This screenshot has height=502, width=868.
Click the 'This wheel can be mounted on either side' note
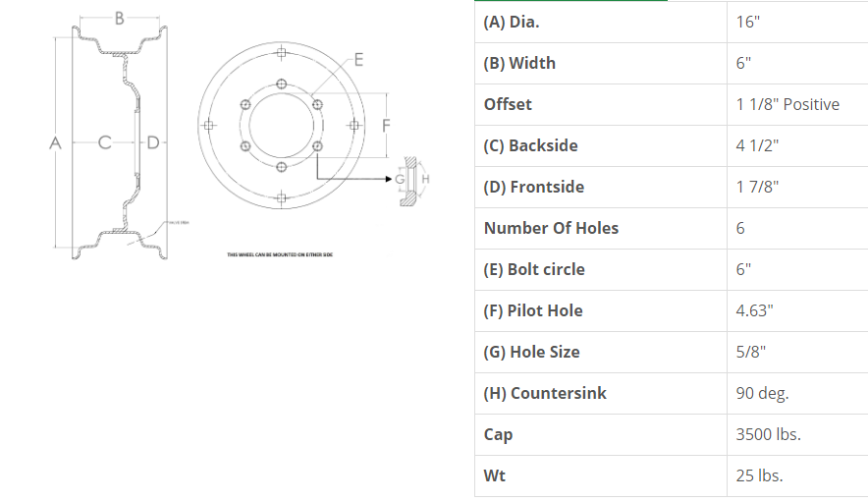[x=281, y=255]
